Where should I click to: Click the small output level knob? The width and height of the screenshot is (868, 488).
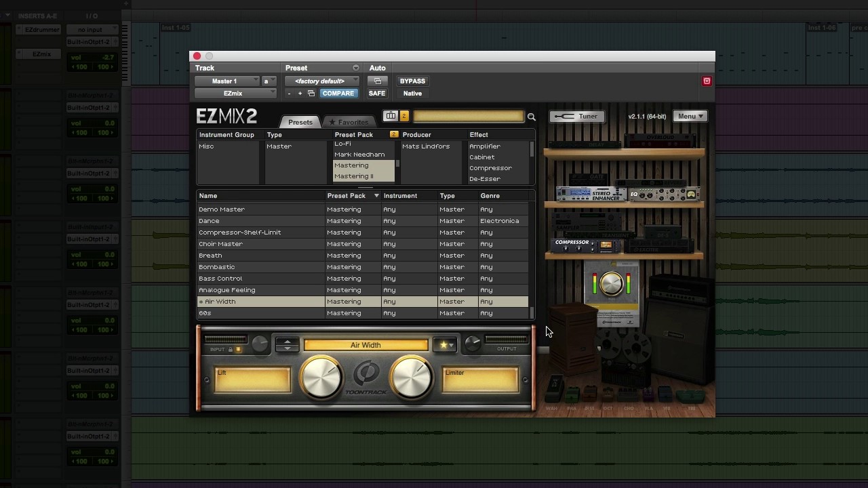point(473,345)
